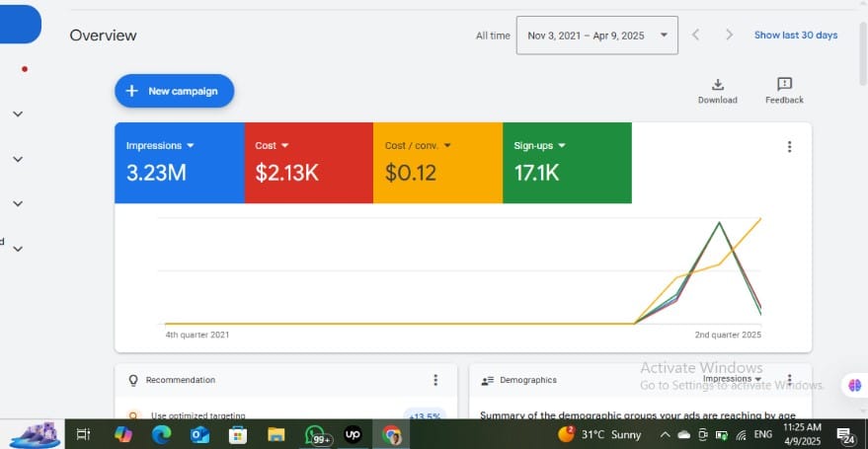Open Google Chrome from the taskbar
The height and width of the screenshot is (449, 868).
(392, 434)
